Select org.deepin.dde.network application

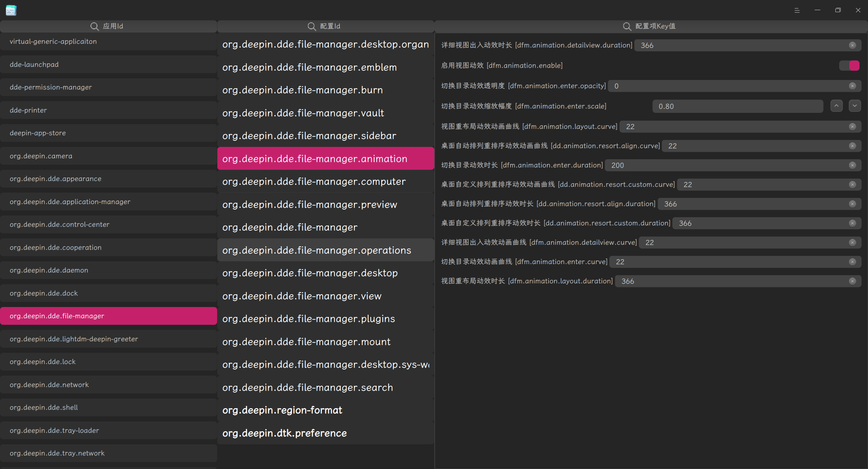coord(108,385)
